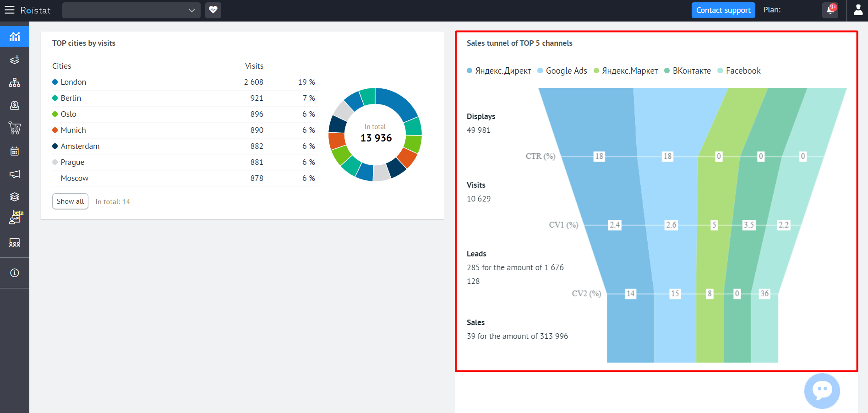Open the hierarchy structure sidebar icon
The width and height of the screenshot is (868, 413).
pos(15,82)
